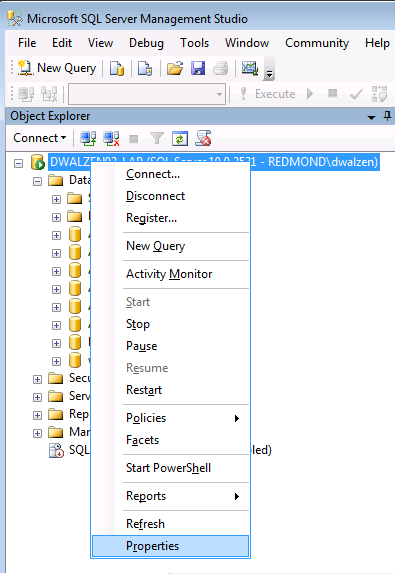This screenshot has height=574, width=395.
Task: Select Restart in the context menu
Action: [171, 390]
